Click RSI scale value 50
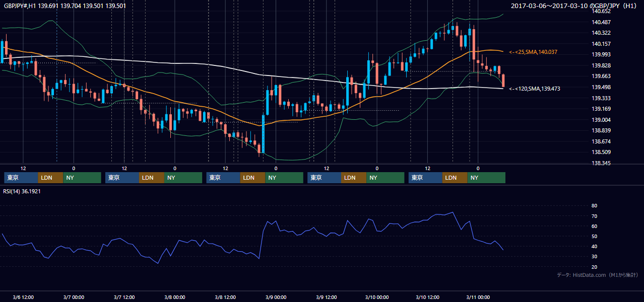644x302 pixels. (594, 236)
